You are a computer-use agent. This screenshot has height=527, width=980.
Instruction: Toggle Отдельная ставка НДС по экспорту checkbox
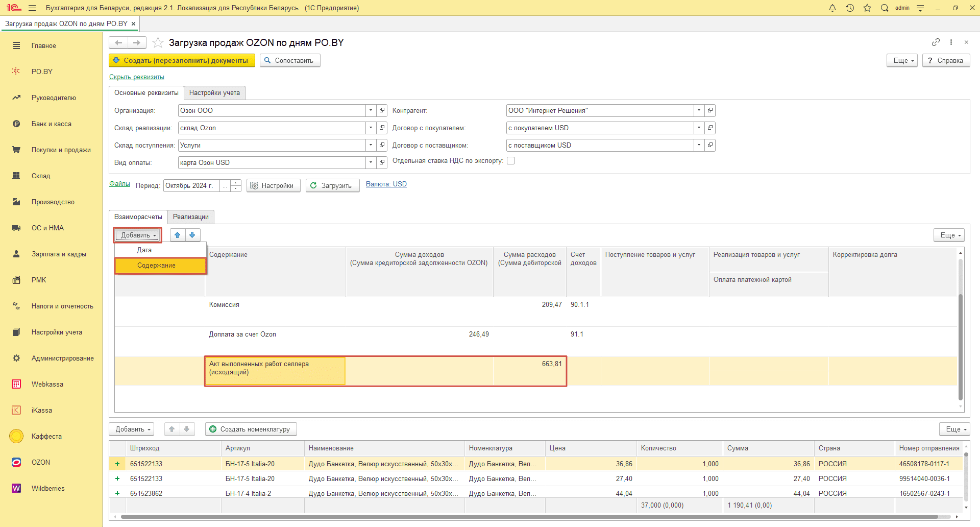click(510, 160)
